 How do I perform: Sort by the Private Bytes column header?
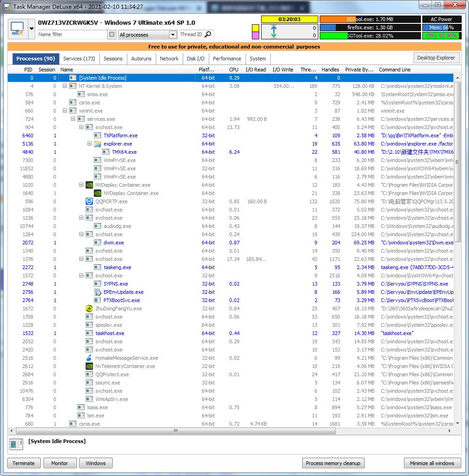359,70
